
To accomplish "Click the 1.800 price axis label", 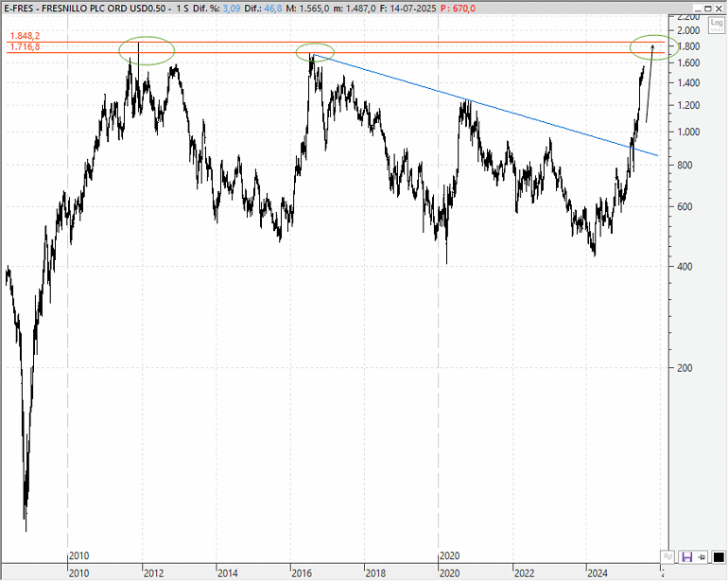I will pyautogui.click(x=688, y=46).
